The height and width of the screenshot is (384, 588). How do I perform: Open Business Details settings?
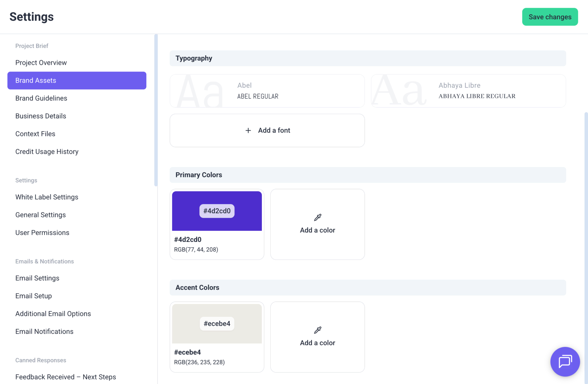point(41,116)
